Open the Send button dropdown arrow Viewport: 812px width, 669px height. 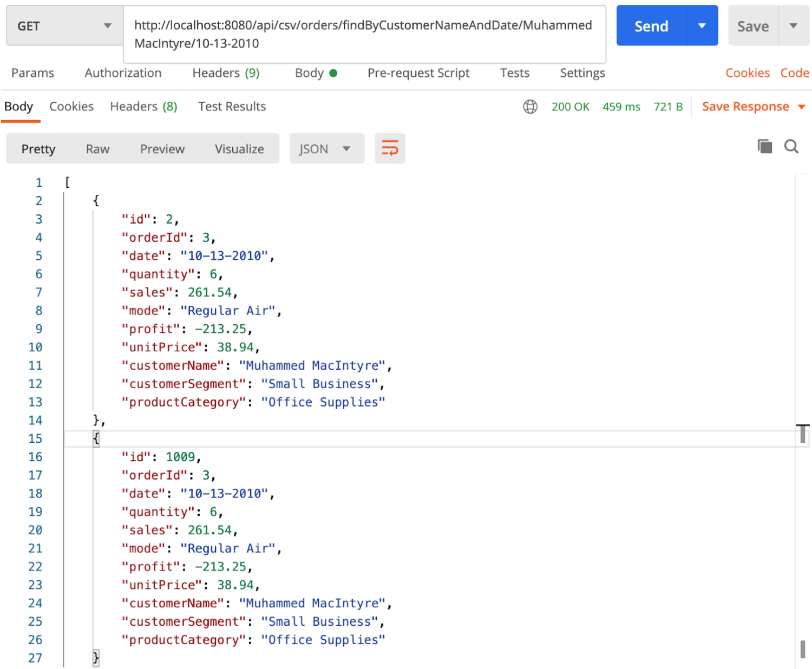(702, 25)
